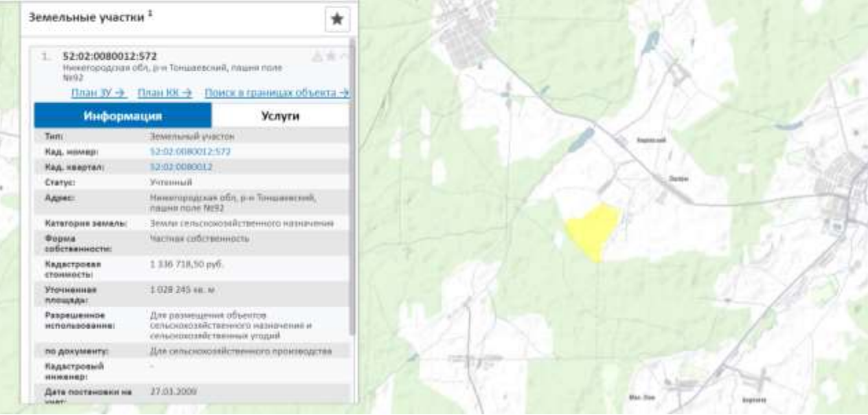Image resolution: width=868 pixels, height=415 pixels.
Task: Switch to the 'Информация' tab
Action: 123,116
